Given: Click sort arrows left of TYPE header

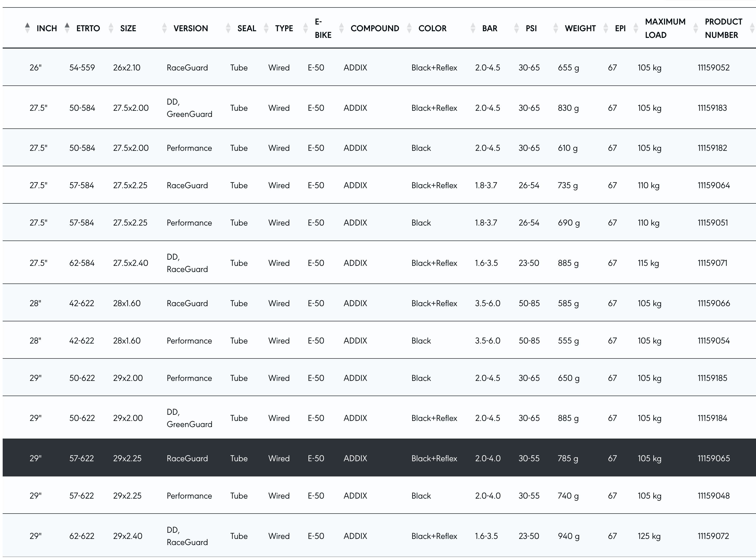Looking at the screenshot, I should [x=266, y=28].
